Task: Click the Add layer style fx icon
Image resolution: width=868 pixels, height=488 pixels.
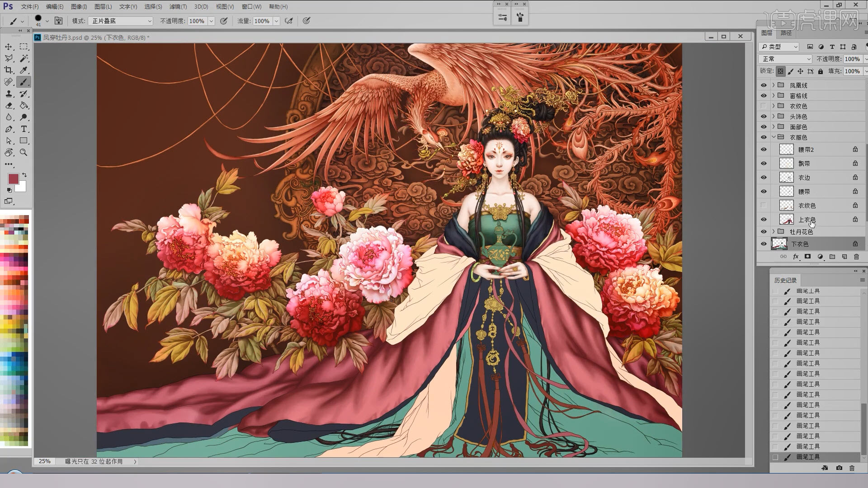Action: click(x=796, y=257)
